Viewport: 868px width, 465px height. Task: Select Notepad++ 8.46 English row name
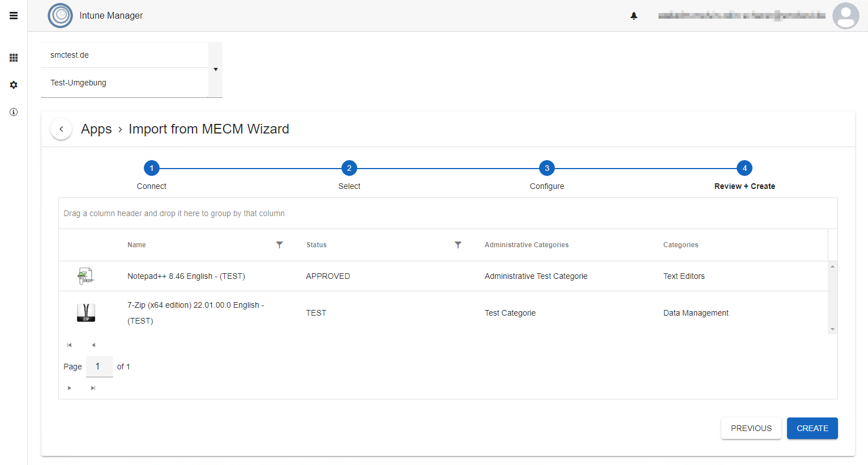click(186, 276)
